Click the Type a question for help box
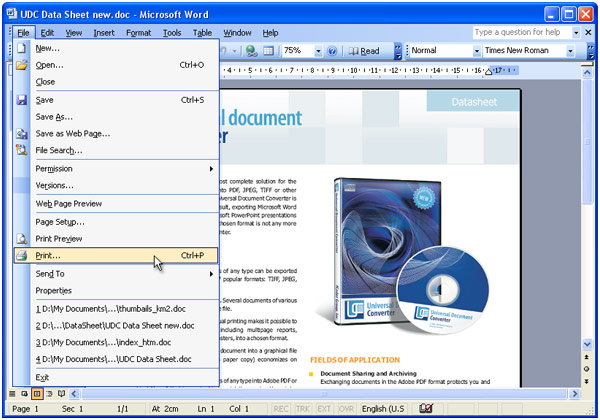 [x=522, y=33]
